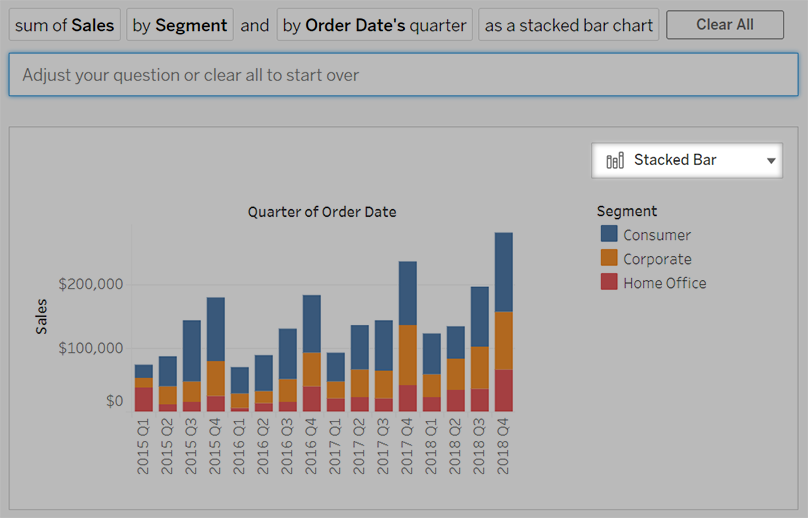Click the stacked bar chart icon

[x=615, y=160]
